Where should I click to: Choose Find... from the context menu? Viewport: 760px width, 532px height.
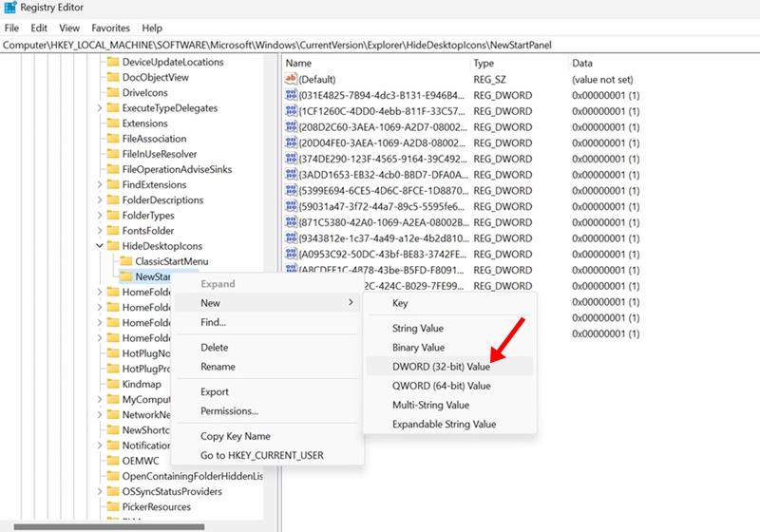(x=268, y=322)
